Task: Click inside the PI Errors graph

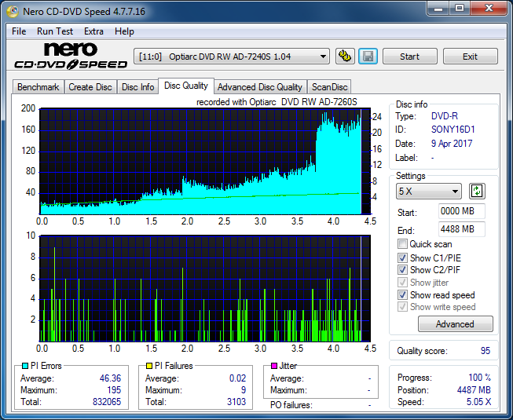Action: (x=205, y=162)
